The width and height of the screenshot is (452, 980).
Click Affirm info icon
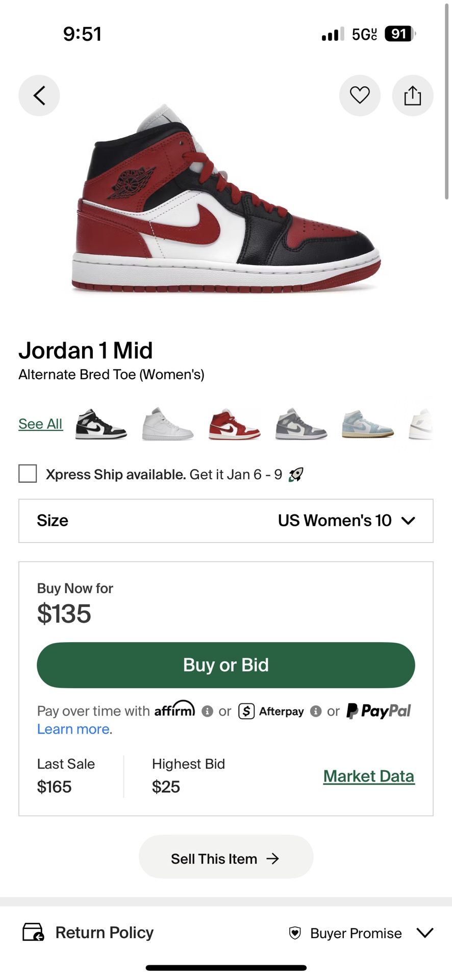click(207, 711)
